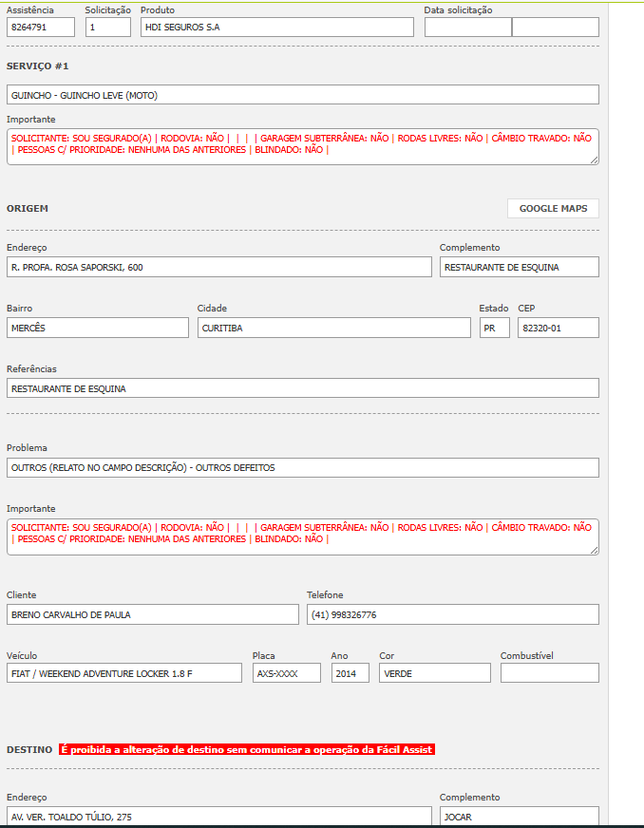Click the Serviço field with Guincho Leve

coord(302,95)
